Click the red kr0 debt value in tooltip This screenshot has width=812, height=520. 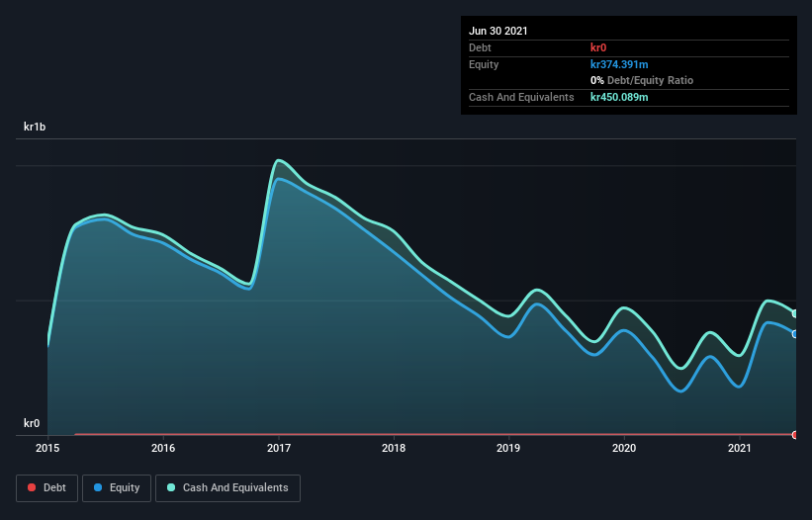tap(598, 47)
